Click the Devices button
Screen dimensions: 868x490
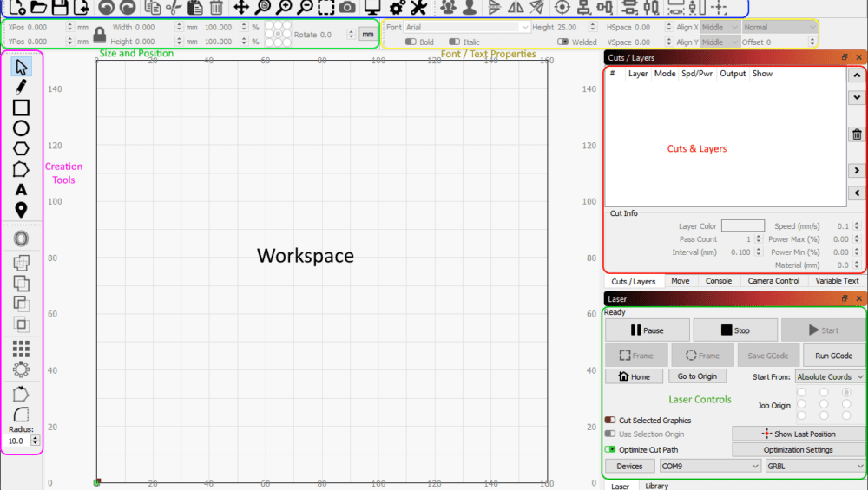[x=629, y=467]
